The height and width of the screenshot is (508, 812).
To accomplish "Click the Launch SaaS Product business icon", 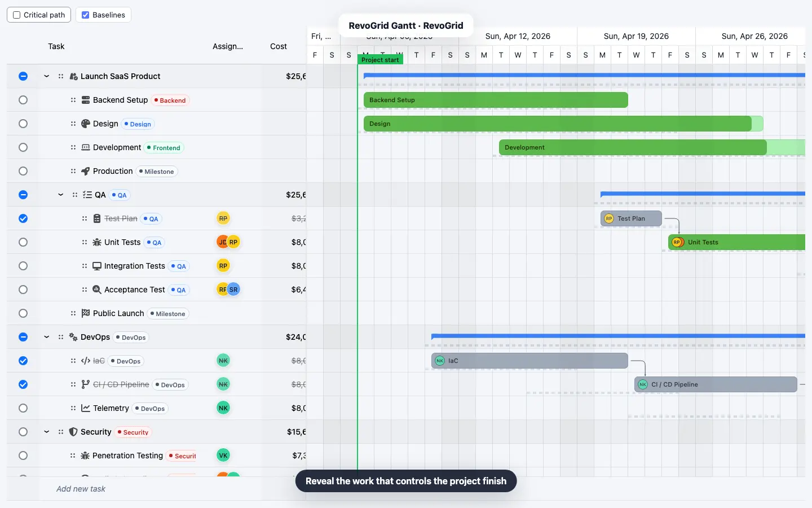I will point(73,76).
